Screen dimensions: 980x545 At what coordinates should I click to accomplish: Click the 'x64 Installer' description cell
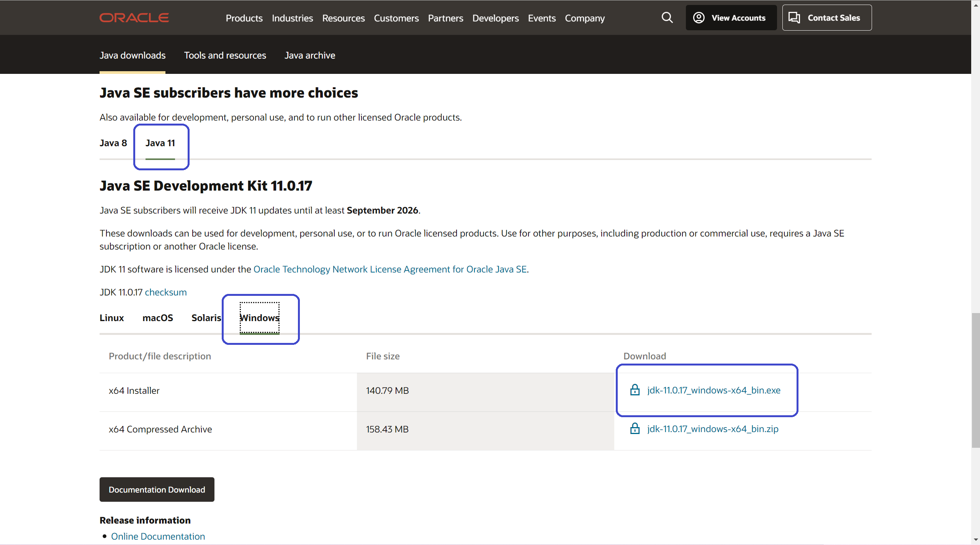click(x=228, y=392)
